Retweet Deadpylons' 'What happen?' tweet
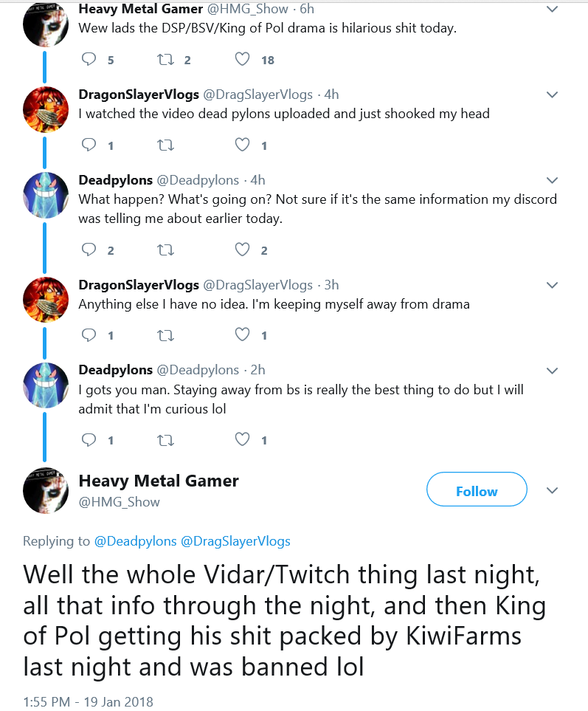Screen dimensions: 588x711 click(165, 250)
